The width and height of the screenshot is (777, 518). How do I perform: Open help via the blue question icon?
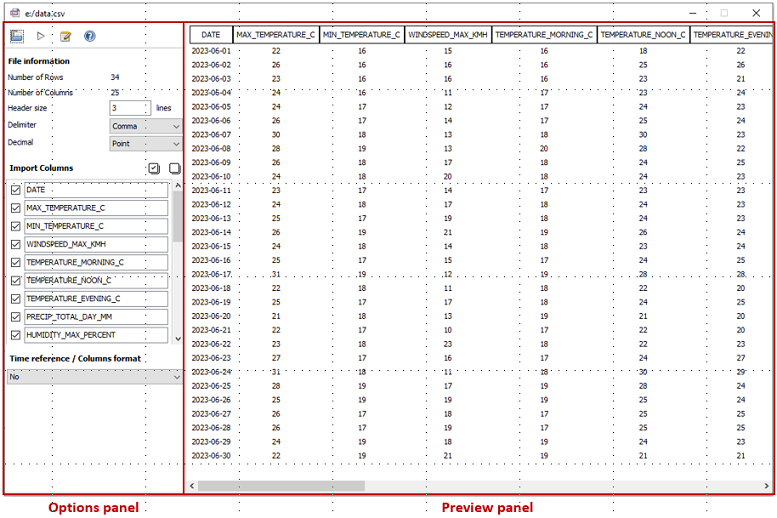[x=90, y=36]
